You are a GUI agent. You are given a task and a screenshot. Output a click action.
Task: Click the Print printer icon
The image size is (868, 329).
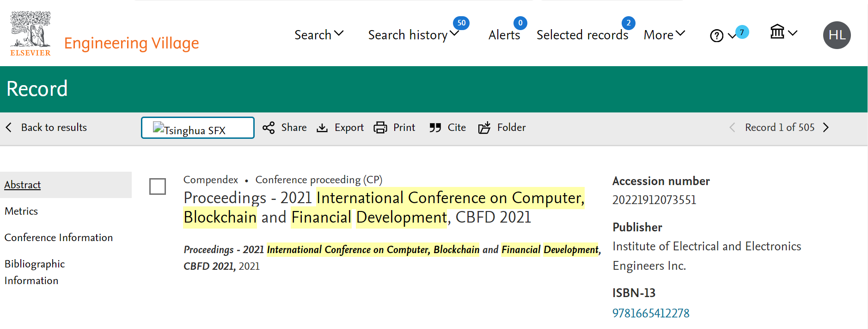380,128
